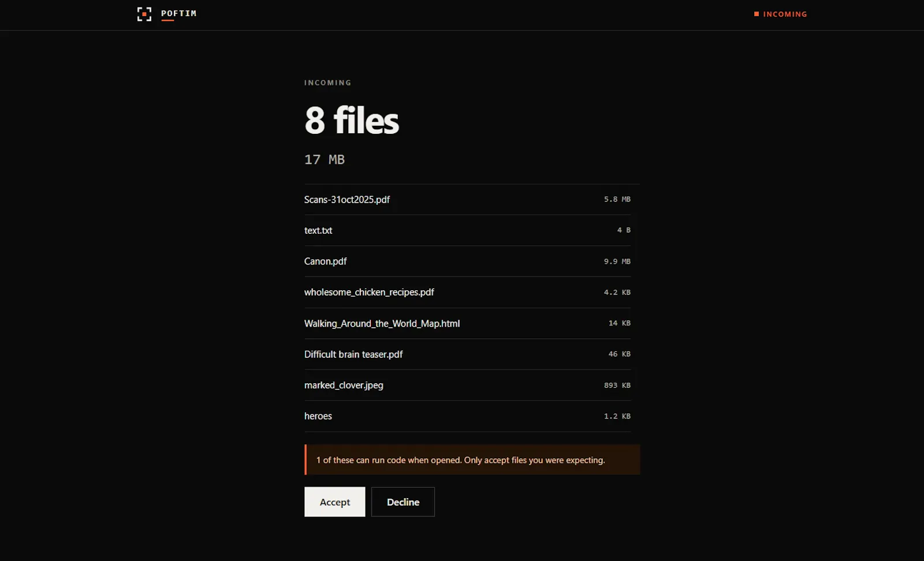Click the Canon.pdf file name
The height and width of the screenshot is (561, 924).
325,261
